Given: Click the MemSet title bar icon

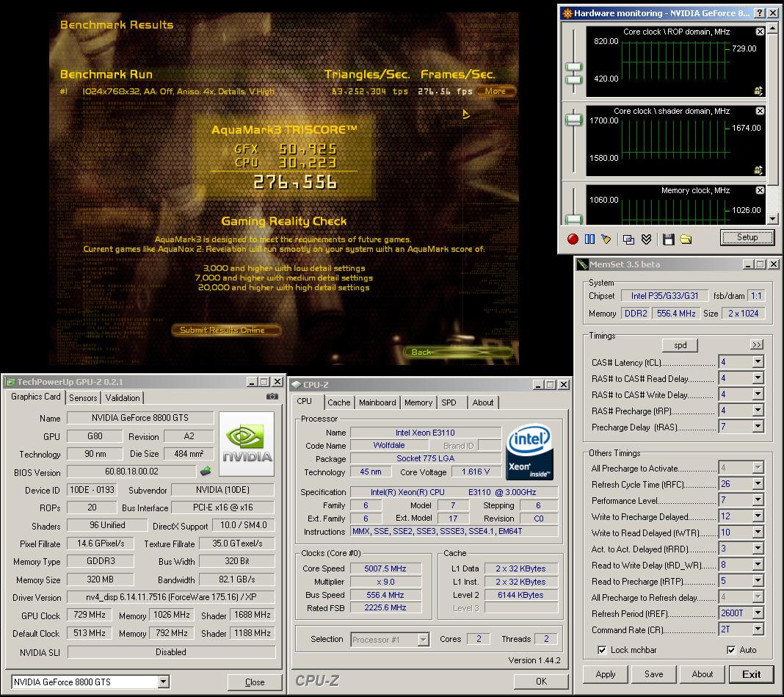Looking at the screenshot, I should 583,264.
